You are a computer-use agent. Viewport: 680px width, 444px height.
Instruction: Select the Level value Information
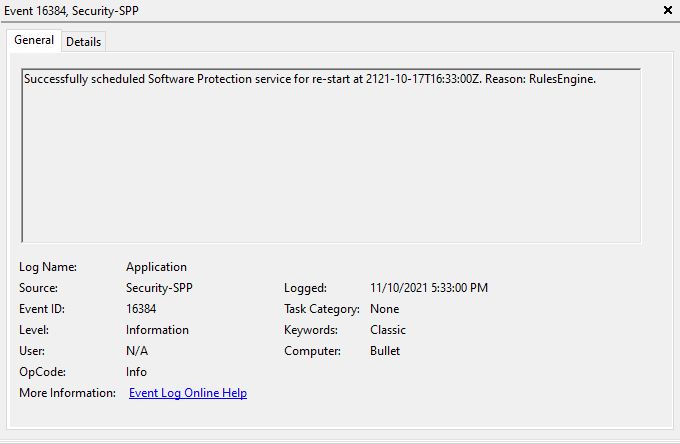[157, 330]
